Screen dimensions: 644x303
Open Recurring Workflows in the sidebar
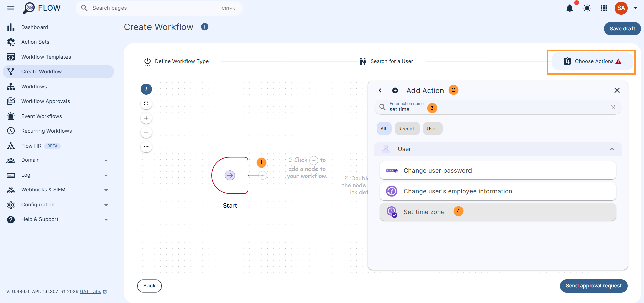(58, 131)
